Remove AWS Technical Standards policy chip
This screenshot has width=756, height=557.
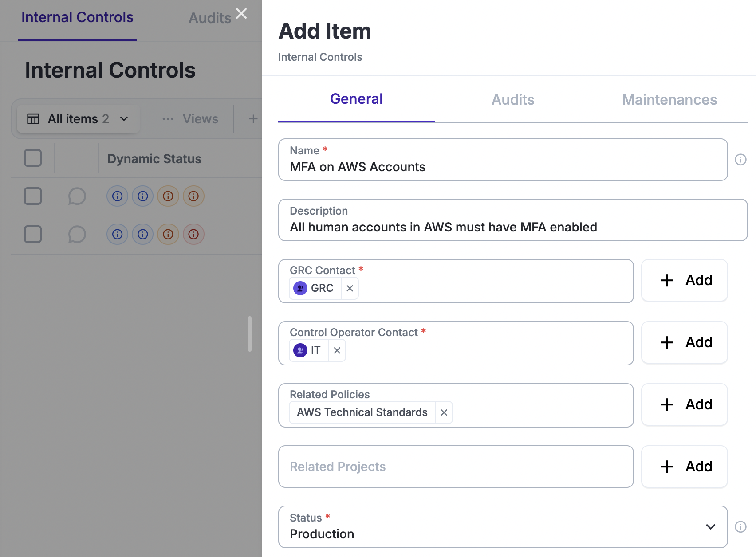pos(444,412)
